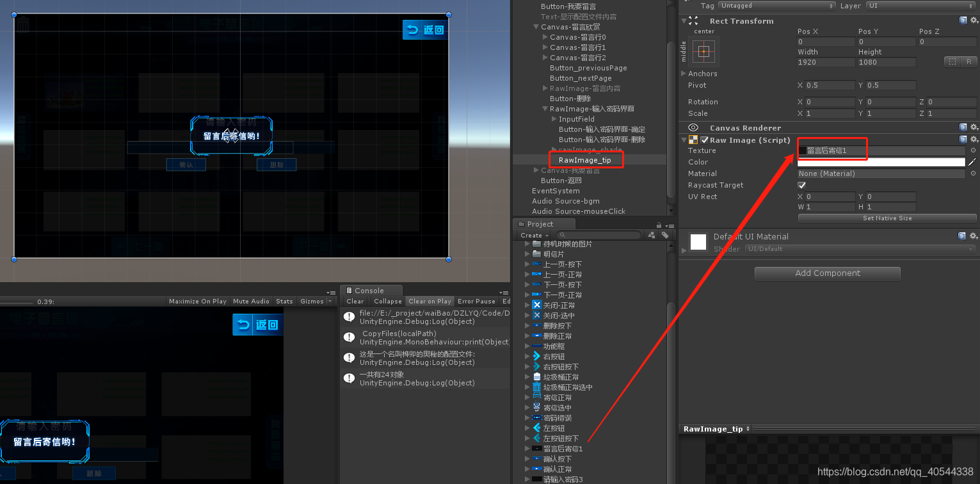Open the Layer dropdown showing UI
The height and width of the screenshot is (484, 980).
click(x=920, y=5)
